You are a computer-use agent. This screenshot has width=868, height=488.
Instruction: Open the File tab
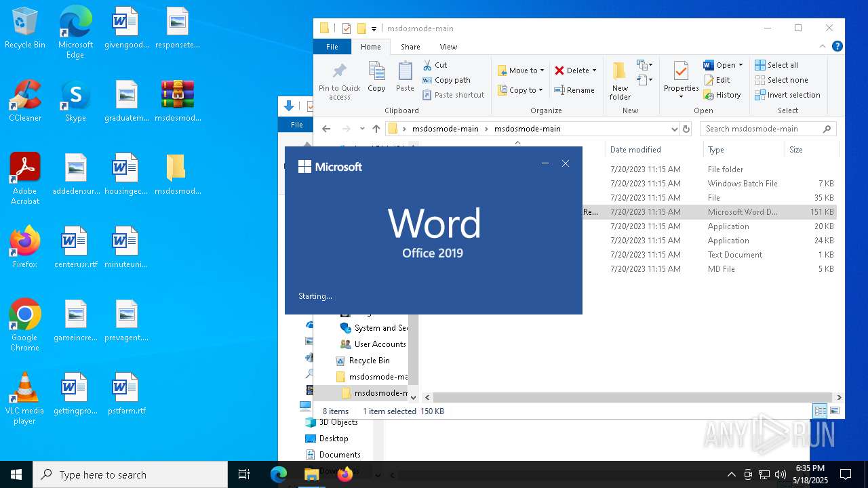coord(332,47)
